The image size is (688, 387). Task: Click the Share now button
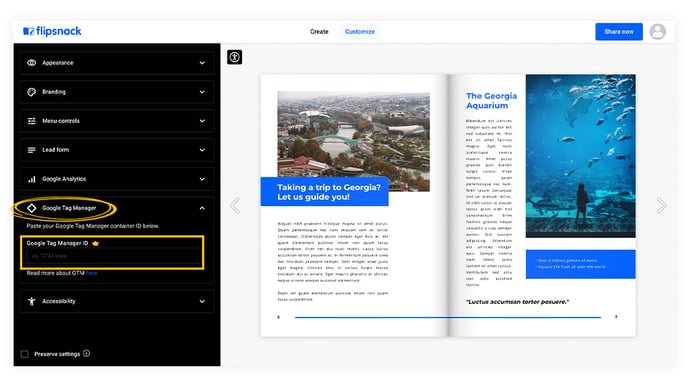[x=619, y=32]
